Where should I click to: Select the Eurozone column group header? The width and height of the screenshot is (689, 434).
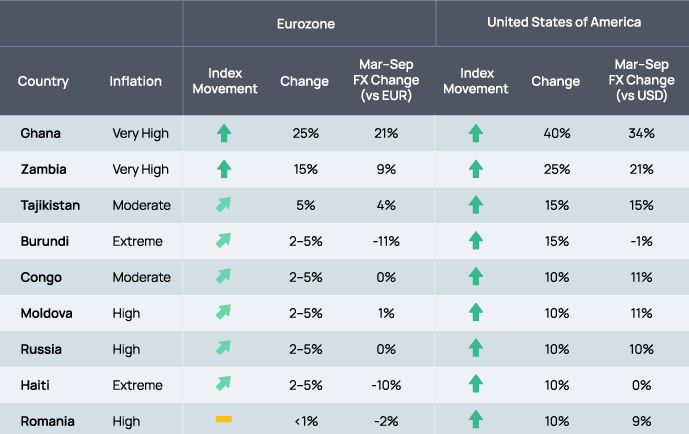pos(308,21)
